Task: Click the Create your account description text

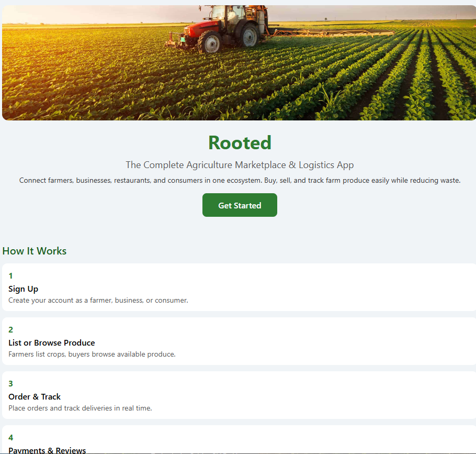Action: point(98,300)
